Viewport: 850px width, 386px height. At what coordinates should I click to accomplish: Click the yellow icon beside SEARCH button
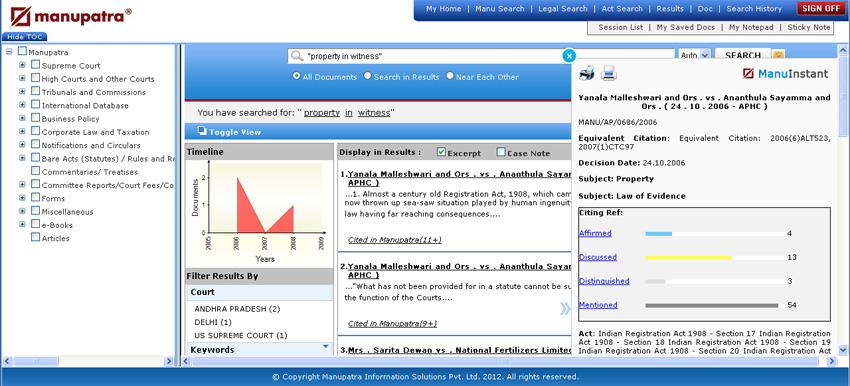(x=779, y=55)
